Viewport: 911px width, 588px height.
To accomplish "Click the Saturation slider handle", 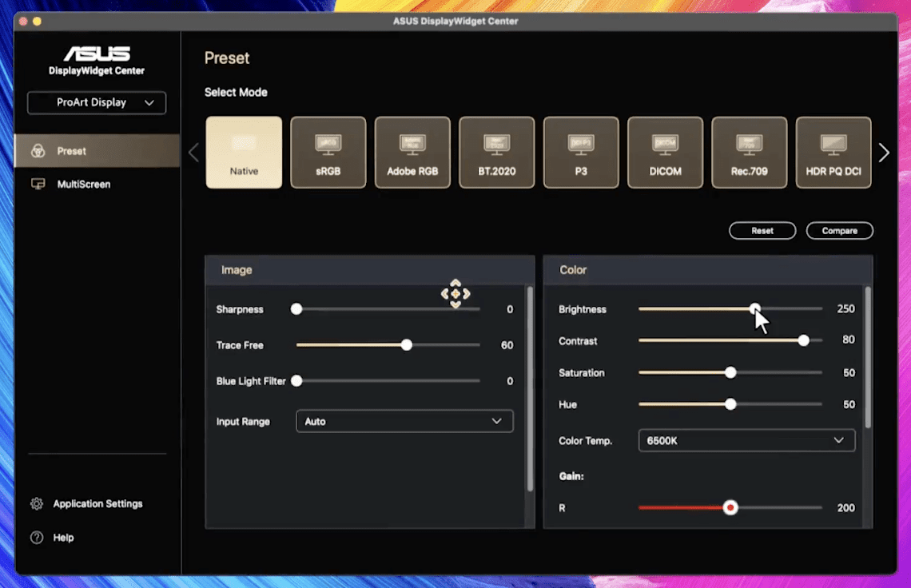I will [x=730, y=372].
